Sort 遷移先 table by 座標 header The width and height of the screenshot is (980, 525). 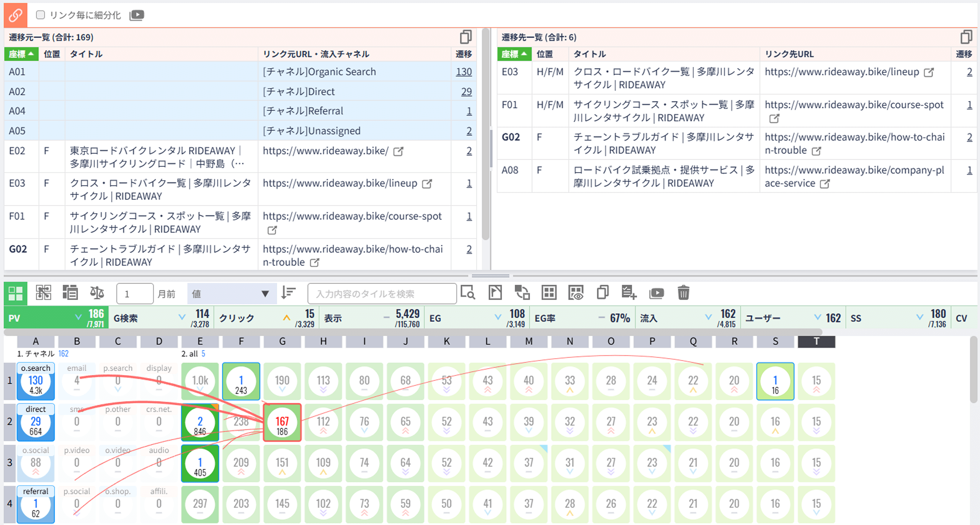(x=514, y=54)
